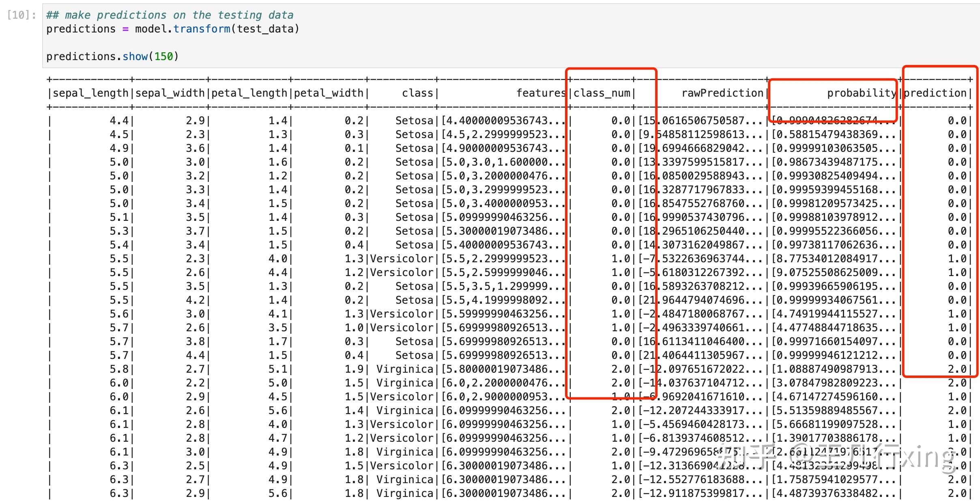Click the features value [5.5,3.5,1.299999

click(x=503, y=286)
